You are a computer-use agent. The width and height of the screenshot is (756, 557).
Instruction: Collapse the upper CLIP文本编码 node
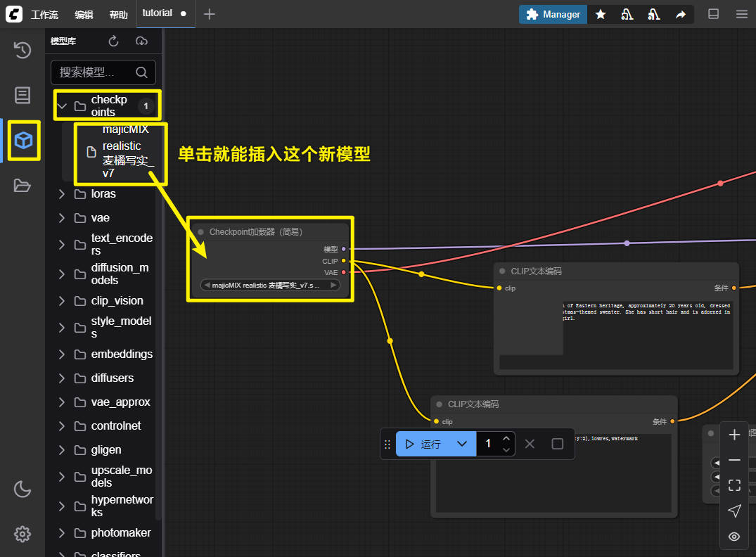point(502,271)
